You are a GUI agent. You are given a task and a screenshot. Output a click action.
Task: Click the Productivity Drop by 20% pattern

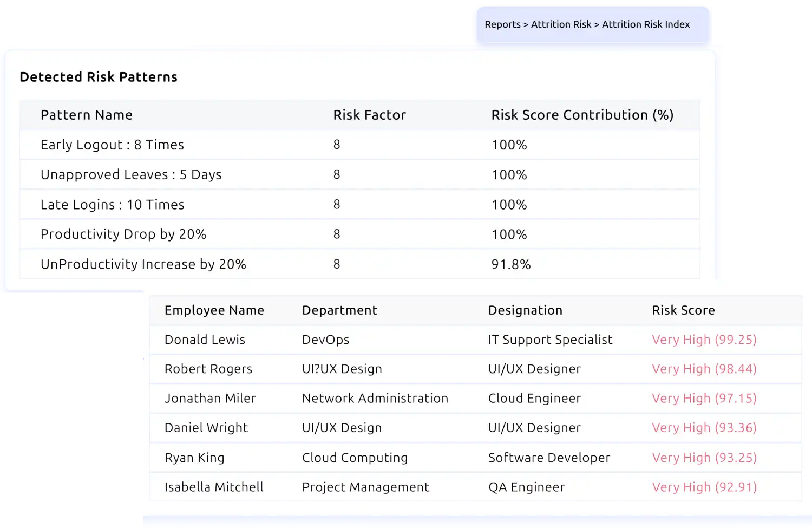tap(123, 234)
